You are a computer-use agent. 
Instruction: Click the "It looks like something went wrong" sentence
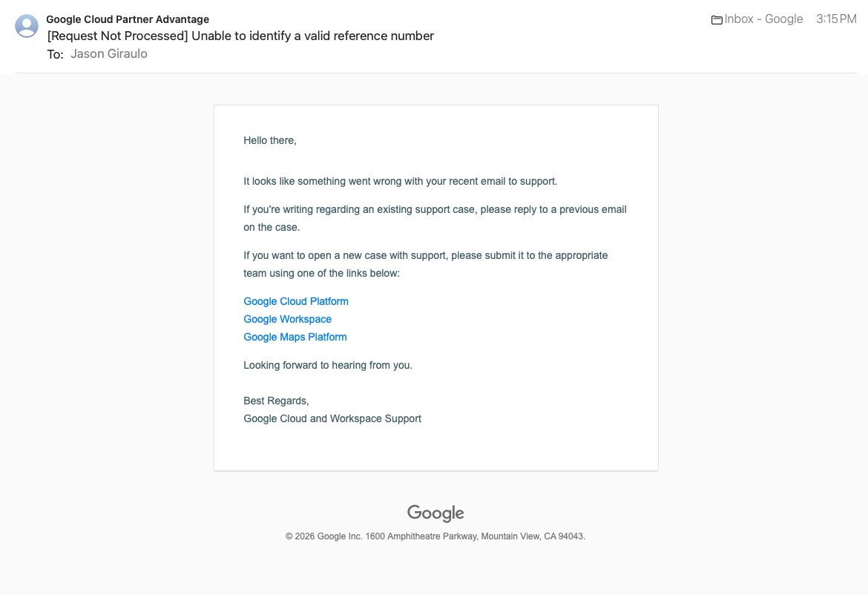[400, 182]
